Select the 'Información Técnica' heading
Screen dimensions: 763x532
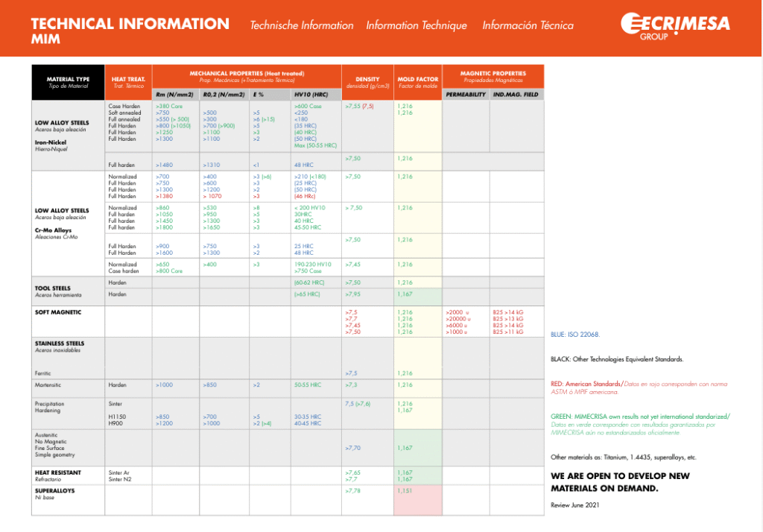click(x=528, y=25)
